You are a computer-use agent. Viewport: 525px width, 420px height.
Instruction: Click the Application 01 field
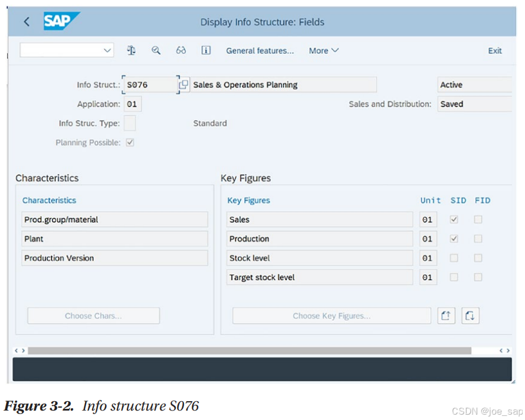(x=133, y=104)
